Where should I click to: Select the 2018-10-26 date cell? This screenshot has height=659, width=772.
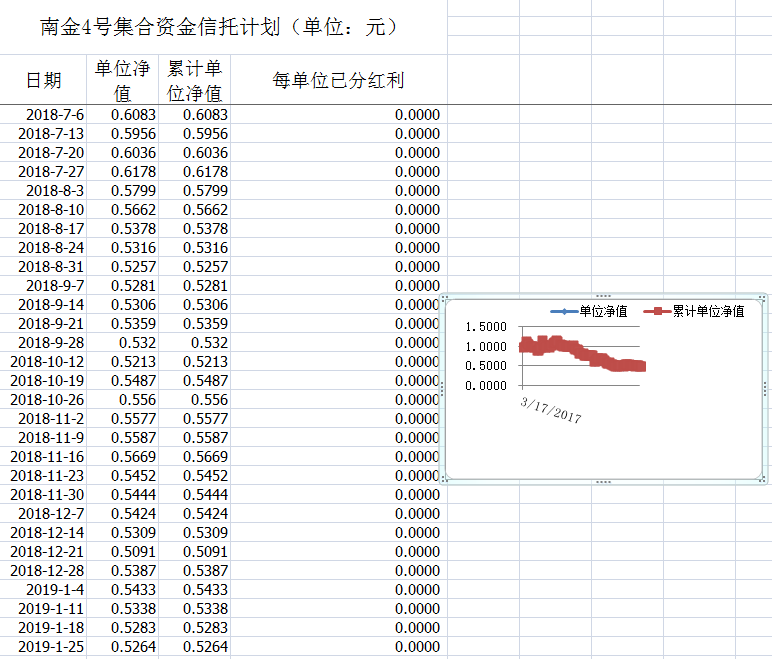coord(43,399)
